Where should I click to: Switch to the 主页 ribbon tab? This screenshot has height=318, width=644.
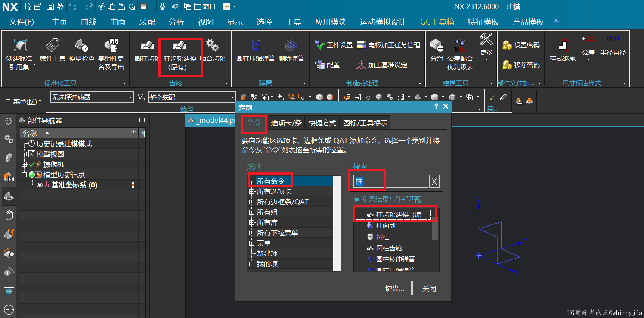pos(59,22)
